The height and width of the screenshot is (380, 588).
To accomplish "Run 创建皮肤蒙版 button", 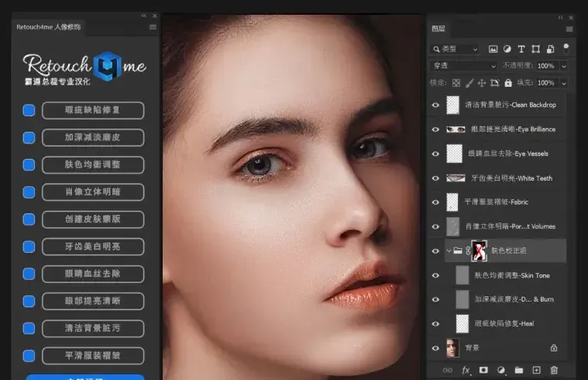I will (93, 219).
